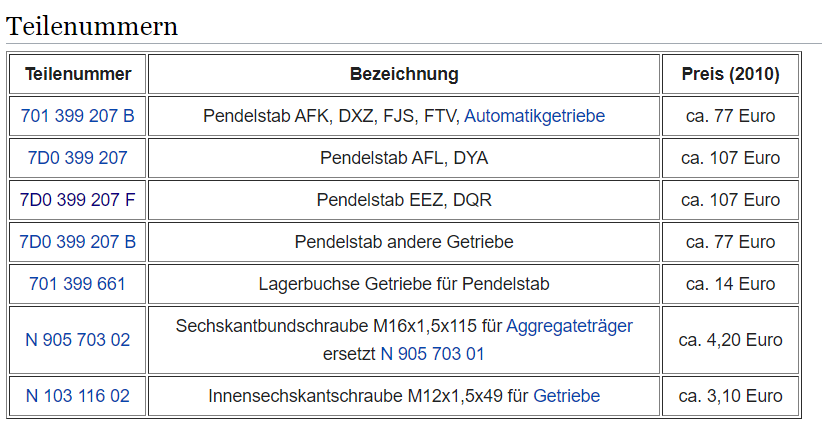Follow the 701 399 661 part link

tap(77, 284)
